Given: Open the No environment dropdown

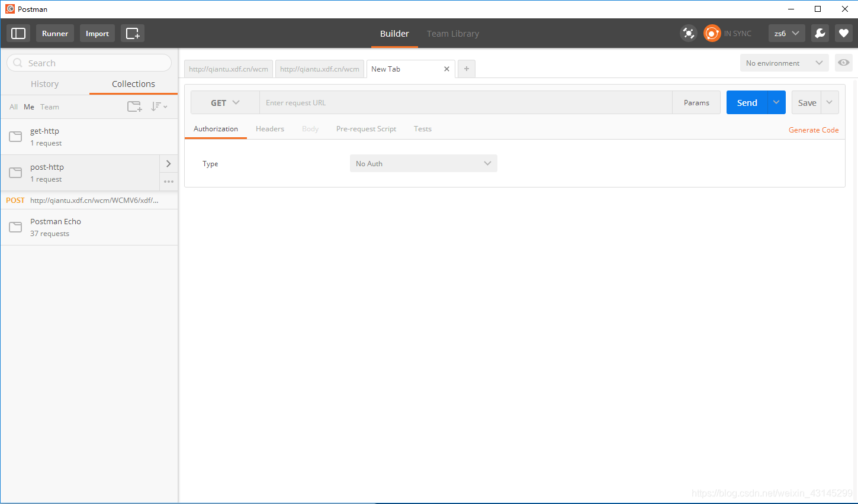Looking at the screenshot, I should click(785, 63).
